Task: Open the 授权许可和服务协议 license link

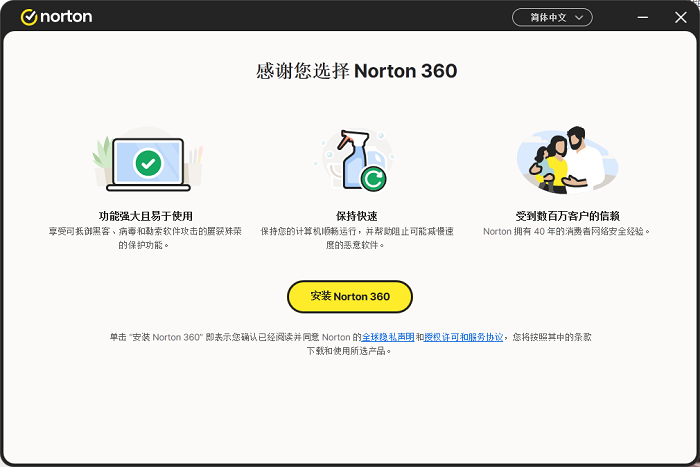Action: point(464,337)
